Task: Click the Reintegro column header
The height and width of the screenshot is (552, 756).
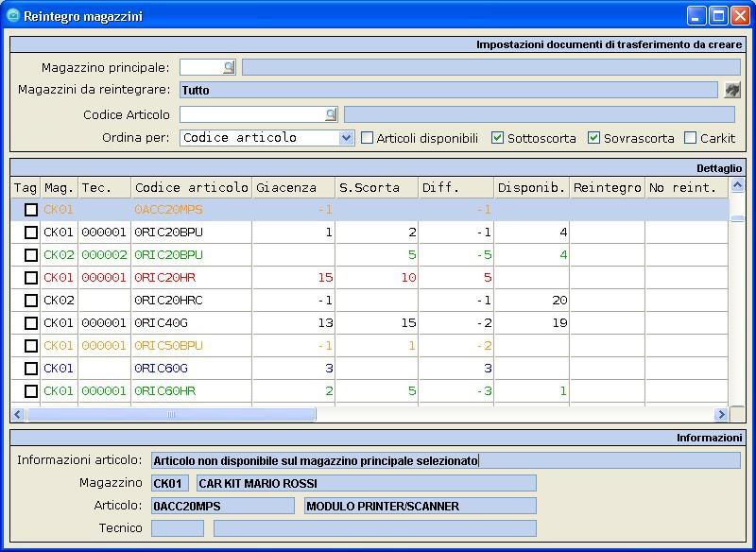Action: [x=608, y=187]
